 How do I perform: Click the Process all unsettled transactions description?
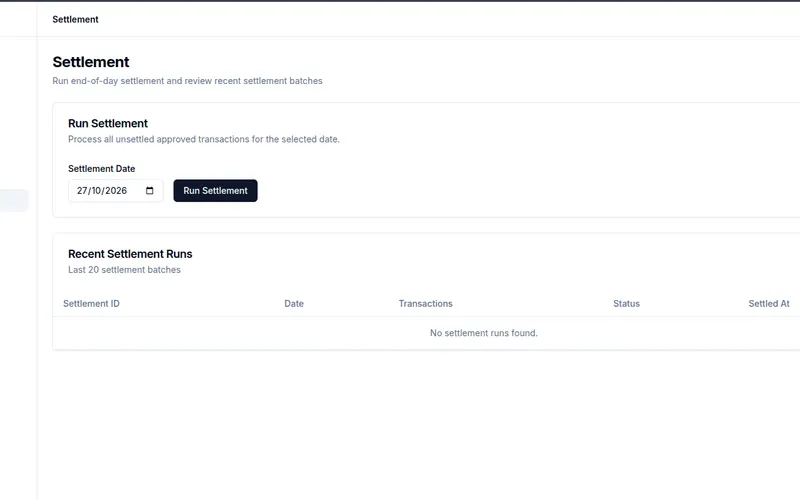click(x=204, y=139)
